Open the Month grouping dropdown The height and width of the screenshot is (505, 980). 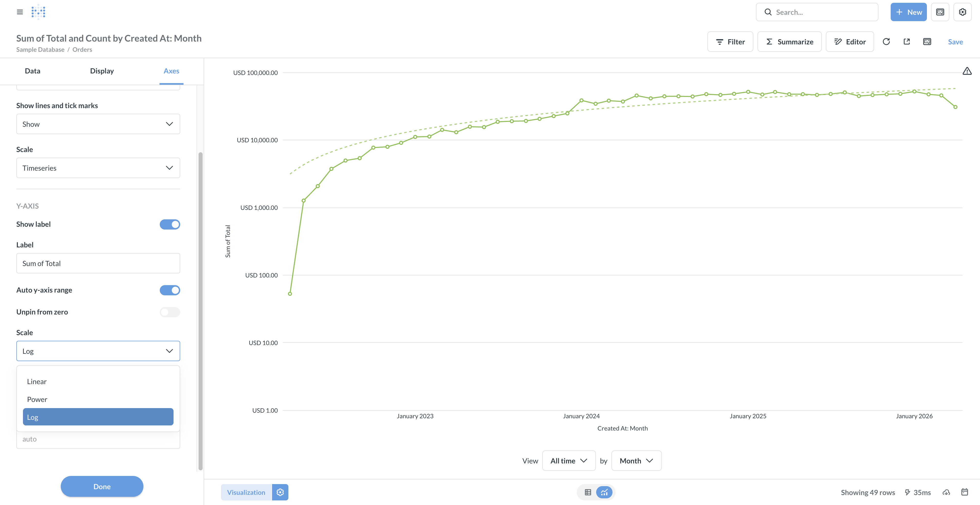pos(636,461)
